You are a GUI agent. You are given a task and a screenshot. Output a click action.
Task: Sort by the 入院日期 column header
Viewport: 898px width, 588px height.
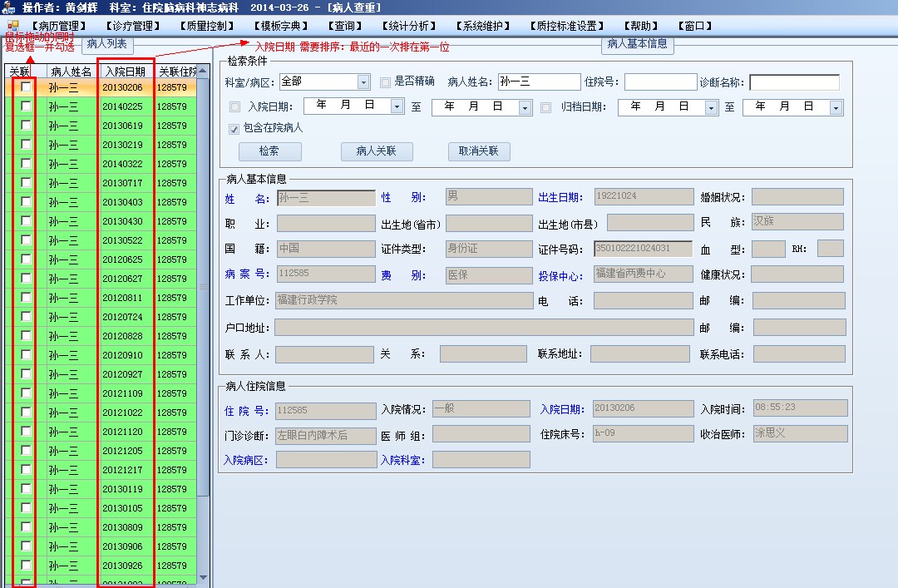click(126, 71)
